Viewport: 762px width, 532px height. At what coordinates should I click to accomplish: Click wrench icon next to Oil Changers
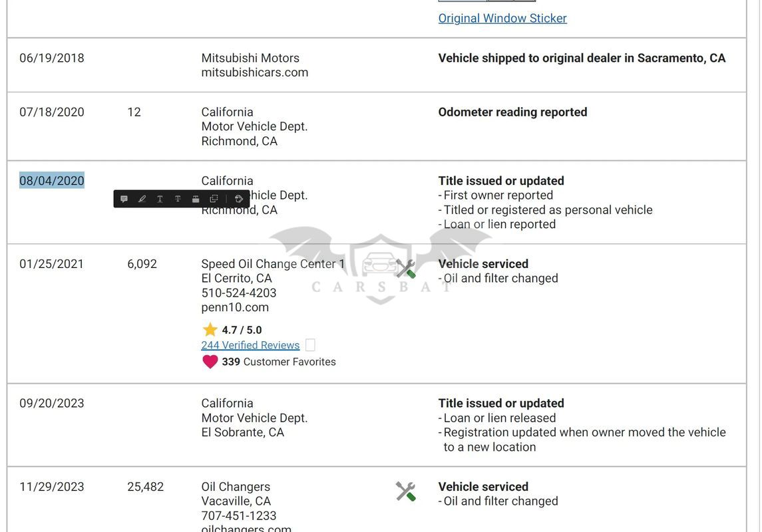click(405, 491)
